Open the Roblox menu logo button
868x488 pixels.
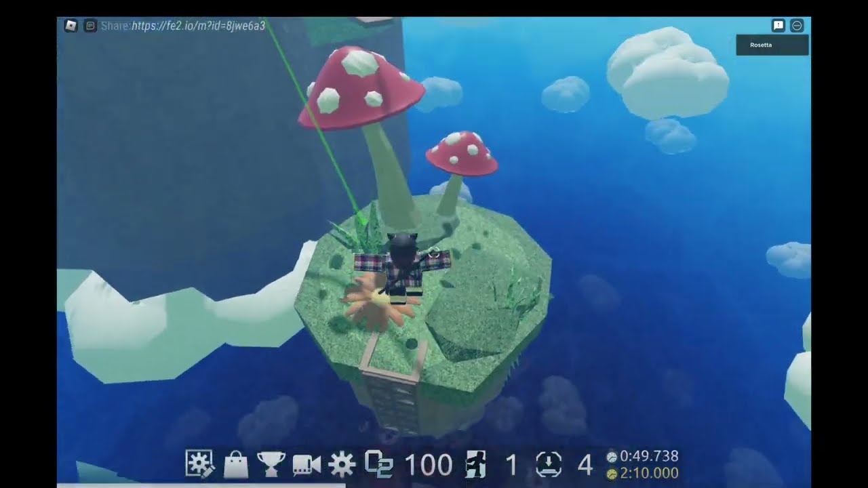[71, 26]
